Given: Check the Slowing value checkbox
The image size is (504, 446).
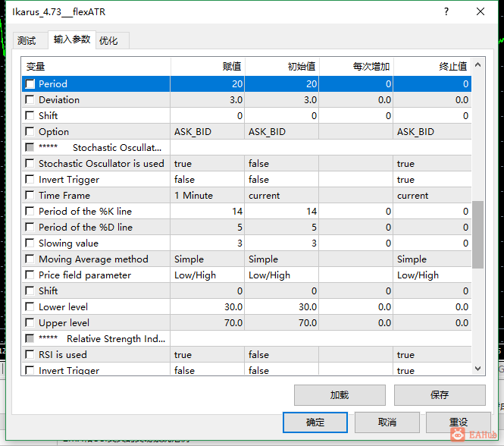Looking at the screenshot, I should (30, 243).
